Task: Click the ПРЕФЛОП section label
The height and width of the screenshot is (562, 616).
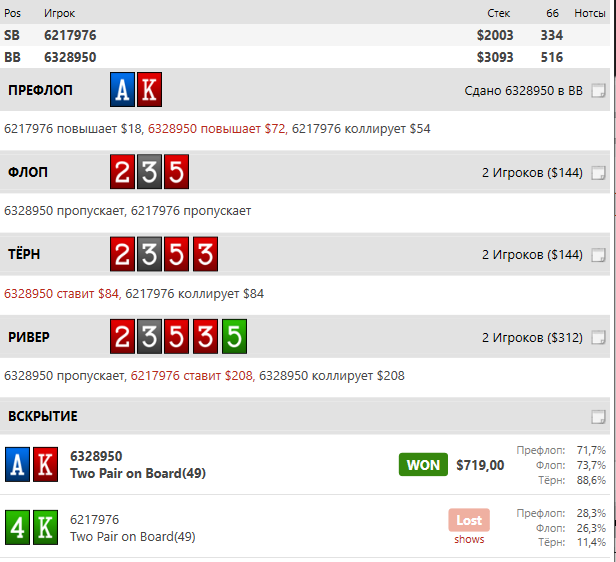Action: click(40, 90)
